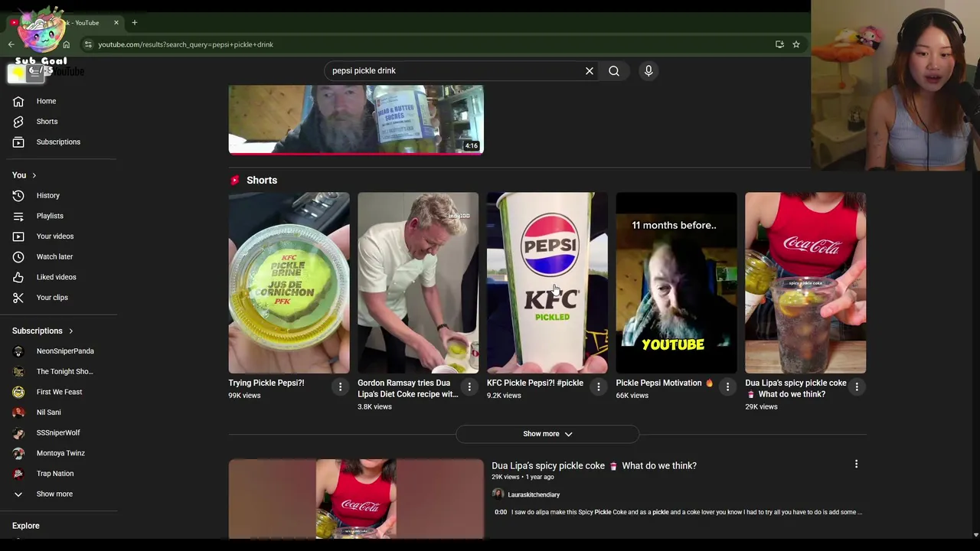
Task: Open Montoya Twinz channel
Action: [61, 453]
